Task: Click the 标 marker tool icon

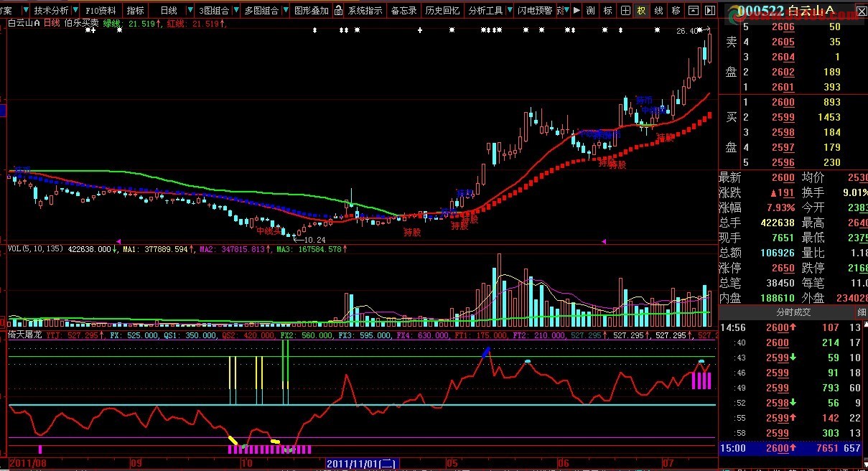Action: 607,11
